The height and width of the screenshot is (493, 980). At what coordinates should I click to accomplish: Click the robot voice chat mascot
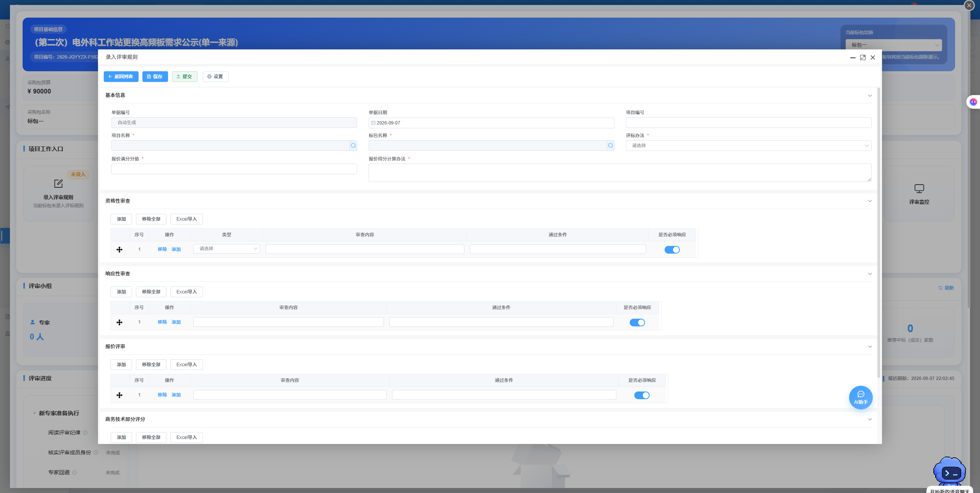pos(949,471)
